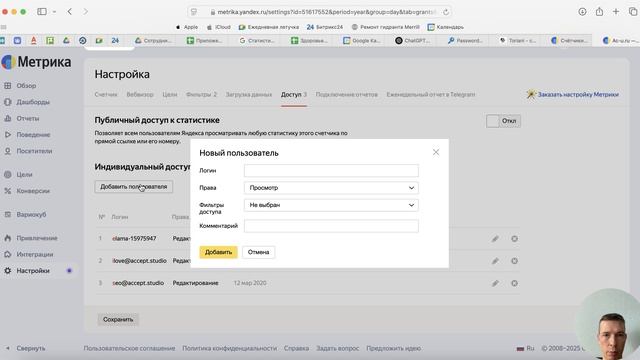Go back in Safari
Viewport: 640px width, 360px height.
click(x=70, y=12)
